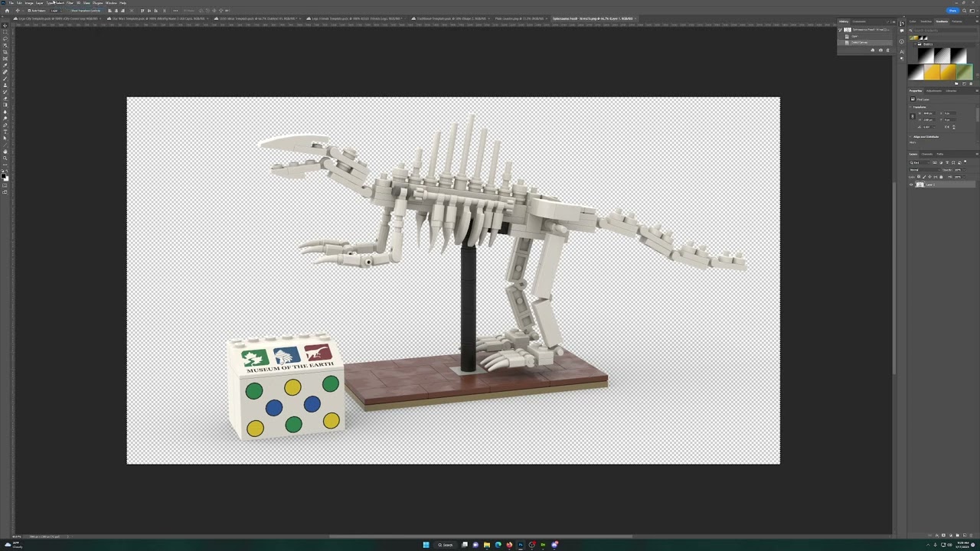
Task: Click the taskbar Search box
Action: point(446,545)
